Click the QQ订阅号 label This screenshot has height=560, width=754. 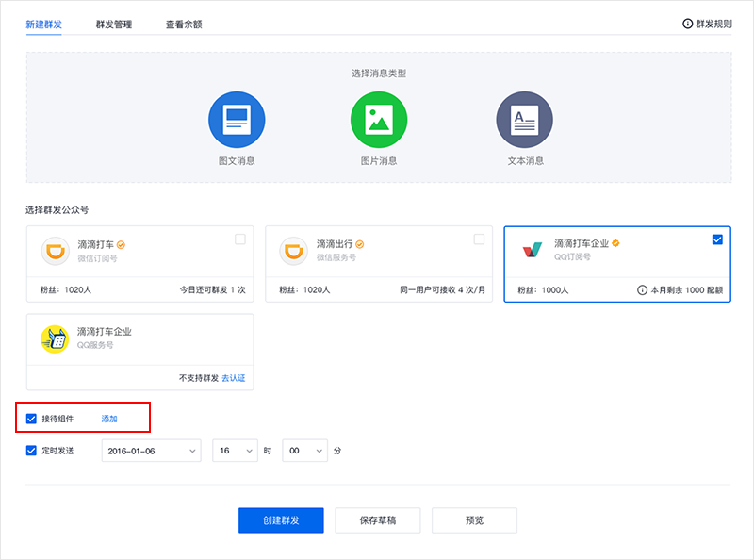[572, 256]
